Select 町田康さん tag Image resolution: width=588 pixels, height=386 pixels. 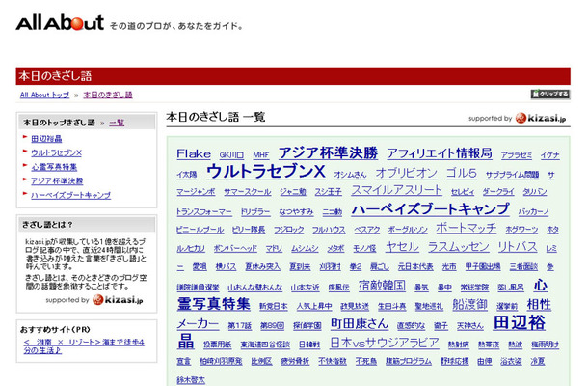click(x=360, y=323)
